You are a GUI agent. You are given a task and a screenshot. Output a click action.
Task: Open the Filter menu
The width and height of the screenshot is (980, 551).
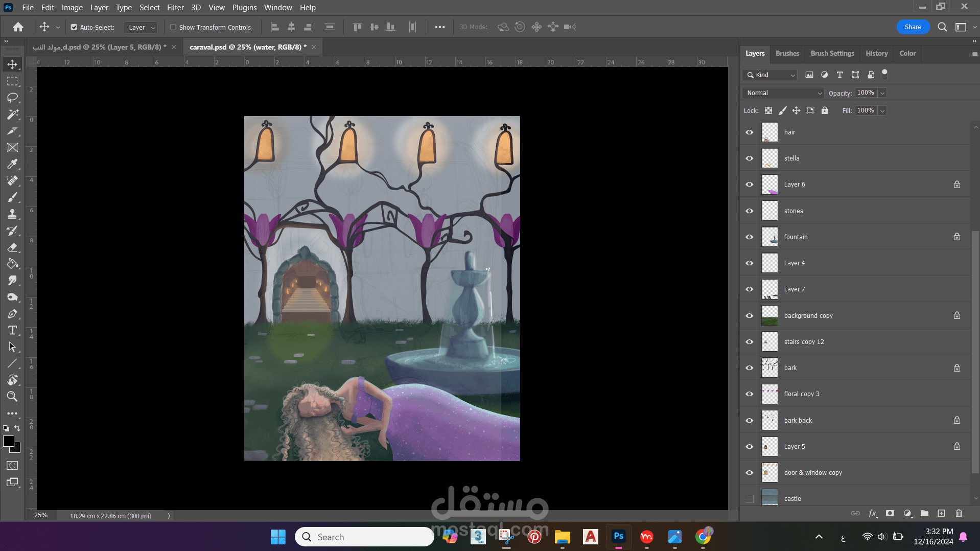175,8
